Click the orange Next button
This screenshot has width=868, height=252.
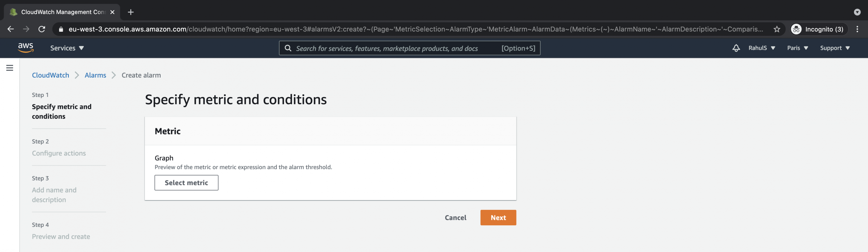click(498, 218)
